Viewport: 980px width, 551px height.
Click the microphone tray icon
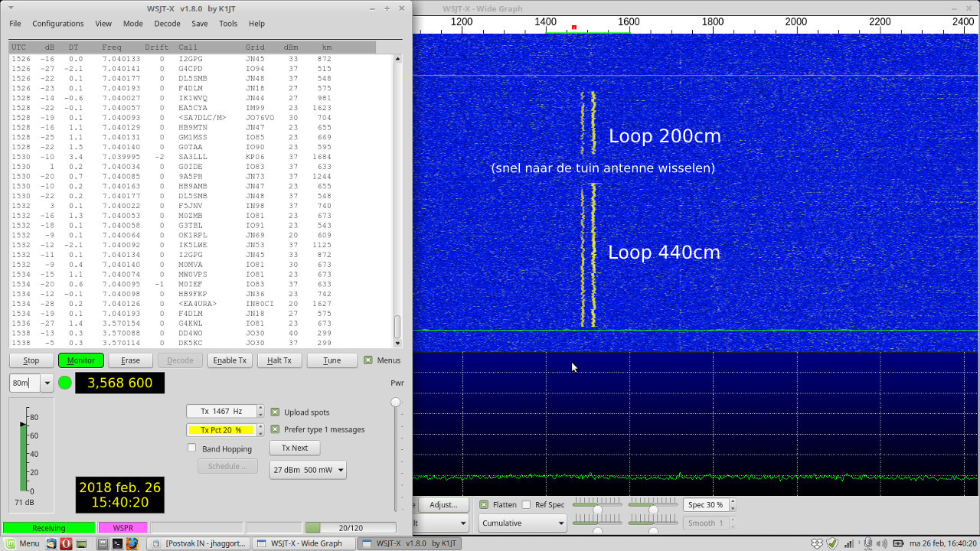pyautogui.click(x=868, y=543)
